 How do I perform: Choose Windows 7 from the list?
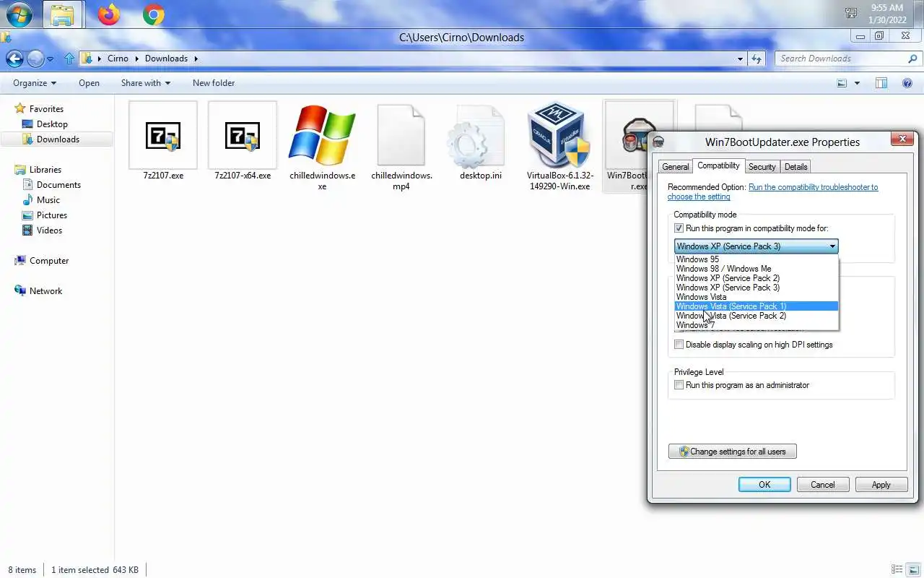(757, 325)
